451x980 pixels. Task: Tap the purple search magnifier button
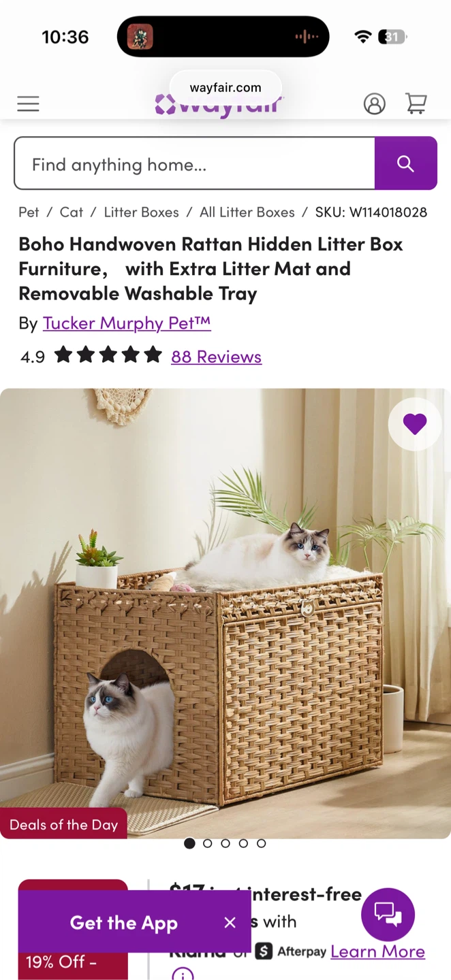(x=405, y=163)
